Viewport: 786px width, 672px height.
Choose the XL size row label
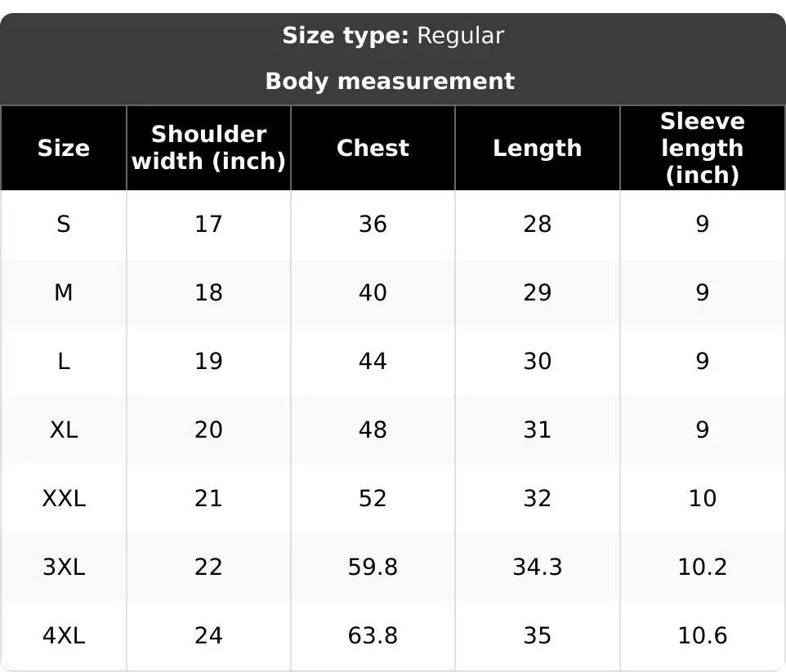point(64,430)
